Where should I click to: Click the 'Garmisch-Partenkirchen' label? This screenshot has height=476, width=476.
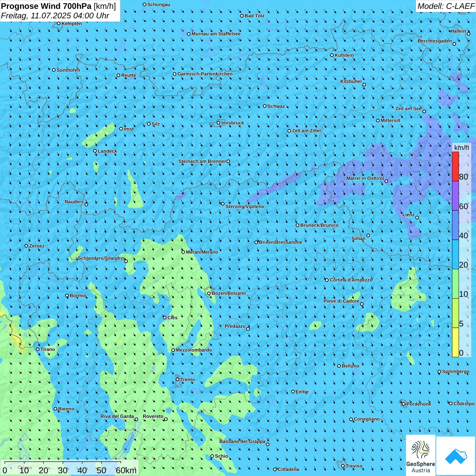click(205, 74)
